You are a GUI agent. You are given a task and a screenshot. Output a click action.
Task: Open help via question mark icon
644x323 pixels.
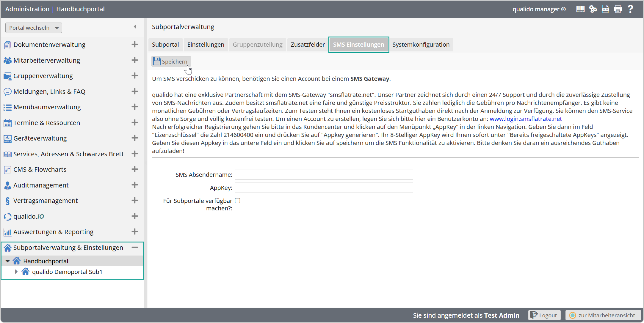tap(630, 9)
